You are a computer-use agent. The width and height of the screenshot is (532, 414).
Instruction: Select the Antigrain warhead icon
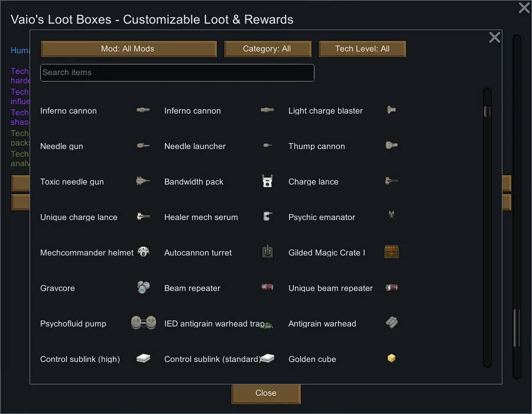391,323
